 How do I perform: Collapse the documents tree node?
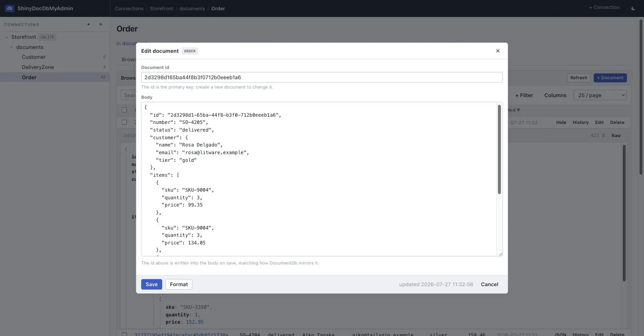pyautogui.click(x=11, y=47)
